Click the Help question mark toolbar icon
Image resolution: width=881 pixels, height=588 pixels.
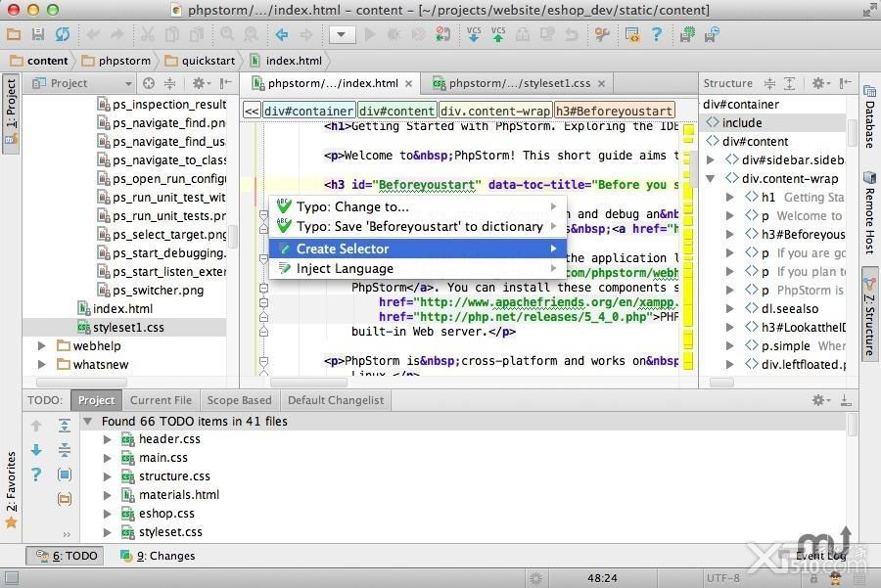(x=657, y=35)
